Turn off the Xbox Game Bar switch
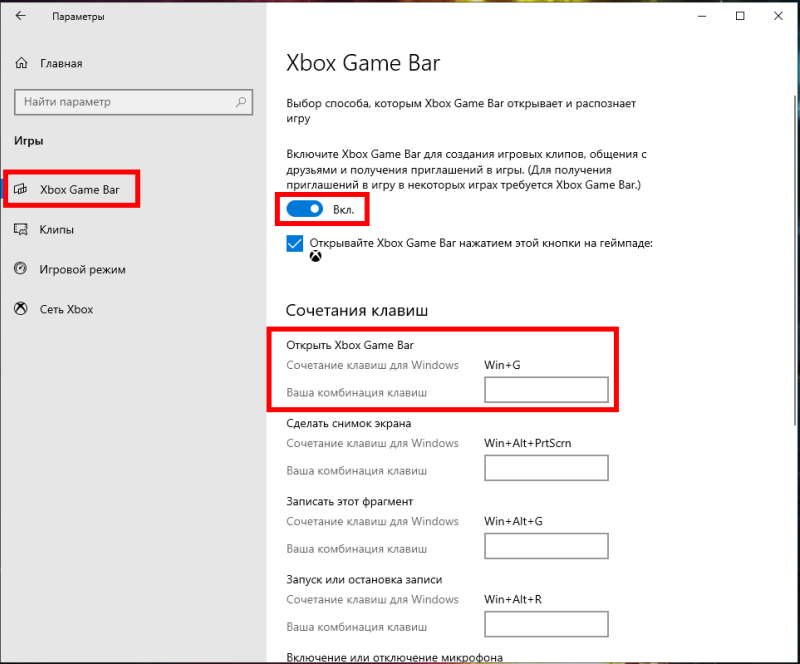800x664 pixels. tap(305, 209)
